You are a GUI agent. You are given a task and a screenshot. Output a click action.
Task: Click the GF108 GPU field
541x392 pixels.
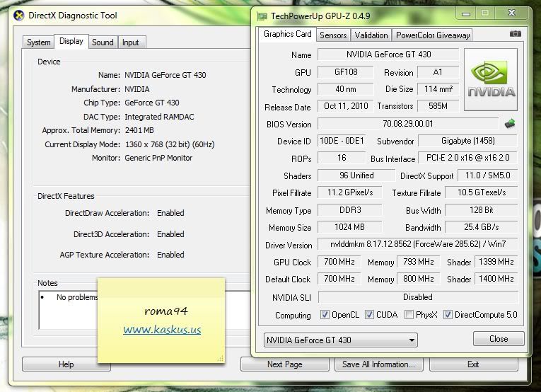[346, 71]
